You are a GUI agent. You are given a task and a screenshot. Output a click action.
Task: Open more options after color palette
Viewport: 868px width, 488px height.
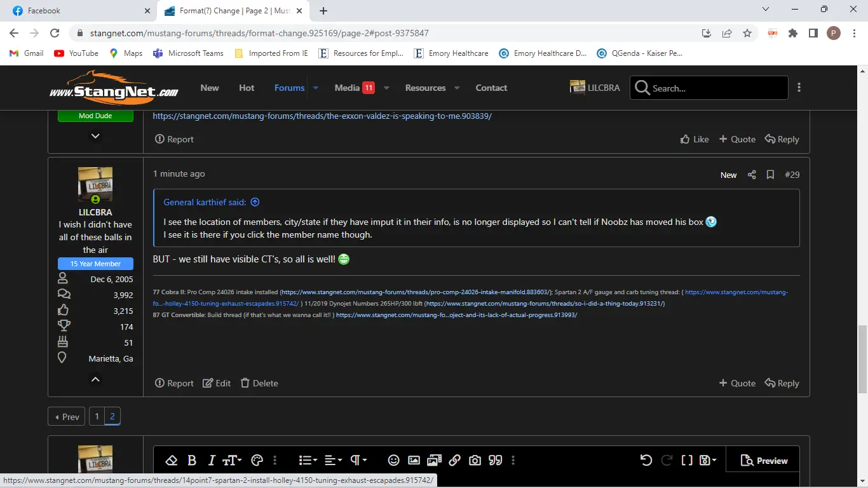click(275, 461)
